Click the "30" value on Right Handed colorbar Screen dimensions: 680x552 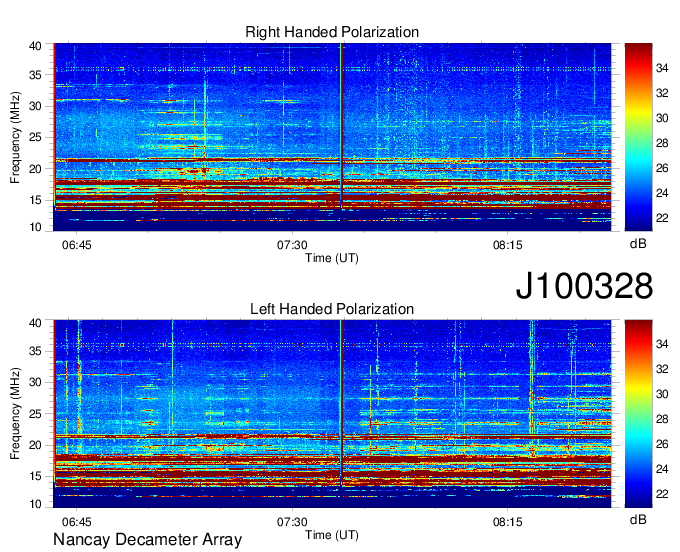pos(662,118)
